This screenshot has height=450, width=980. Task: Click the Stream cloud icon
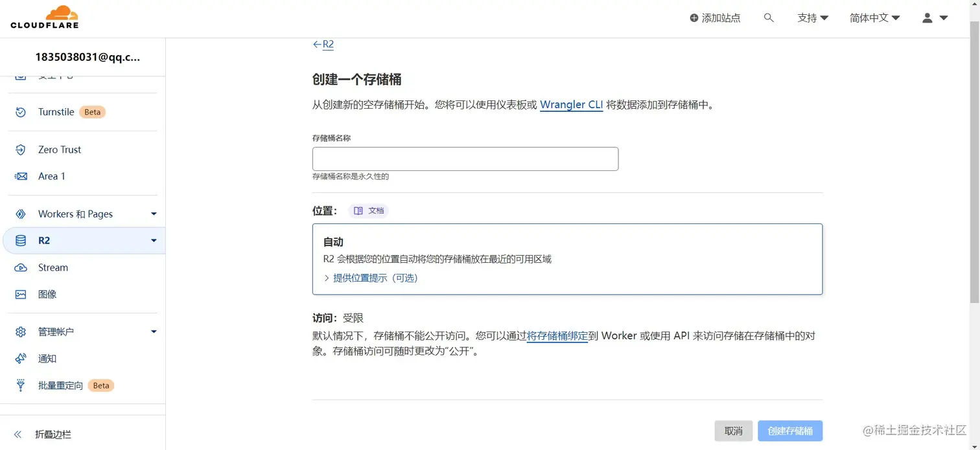[x=21, y=267]
